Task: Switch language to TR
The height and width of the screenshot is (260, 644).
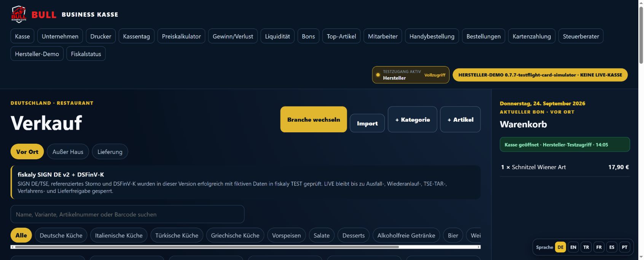Action: click(586, 247)
